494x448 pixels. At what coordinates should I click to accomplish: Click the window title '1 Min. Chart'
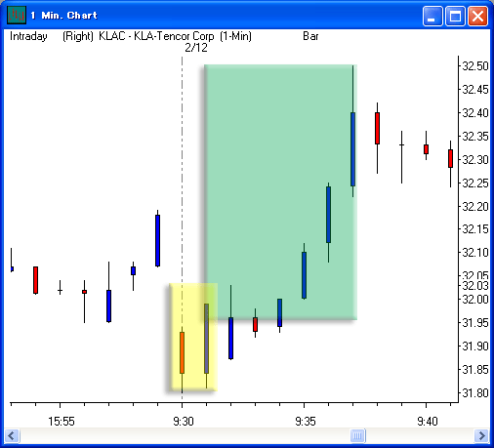click(64, 16)
